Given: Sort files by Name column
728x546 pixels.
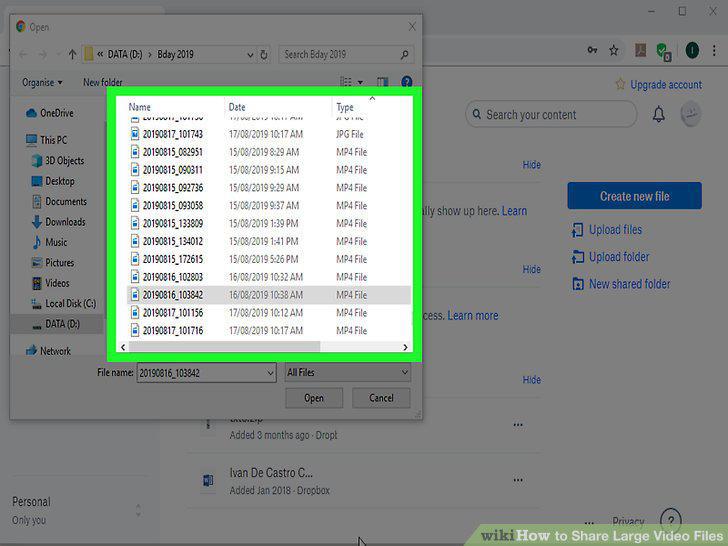Looking at the screenshot, I should (x=139, y=107).
